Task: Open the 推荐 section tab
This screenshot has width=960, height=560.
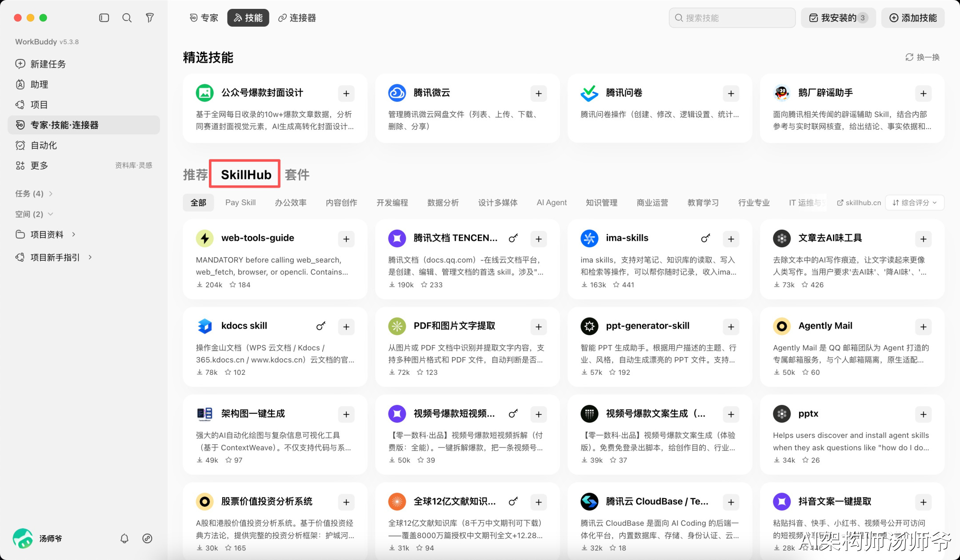Action: 195,175
